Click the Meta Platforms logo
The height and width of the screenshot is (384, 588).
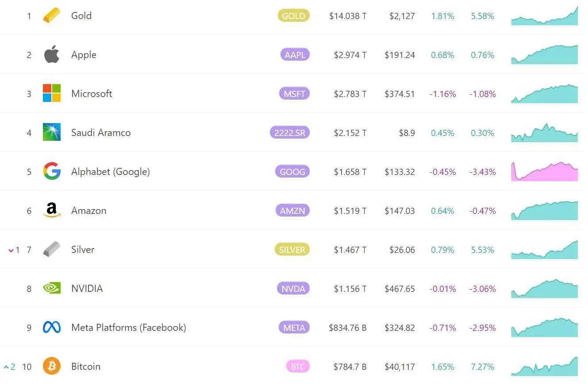(x=51, y=327)
